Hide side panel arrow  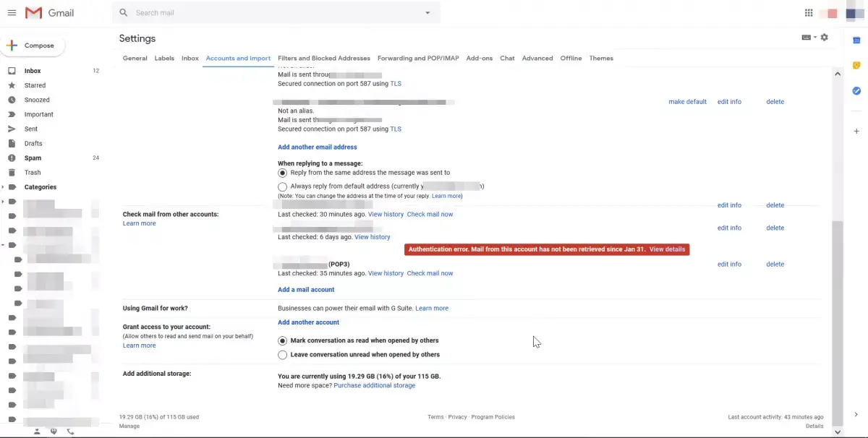click(x=856, y=415)
